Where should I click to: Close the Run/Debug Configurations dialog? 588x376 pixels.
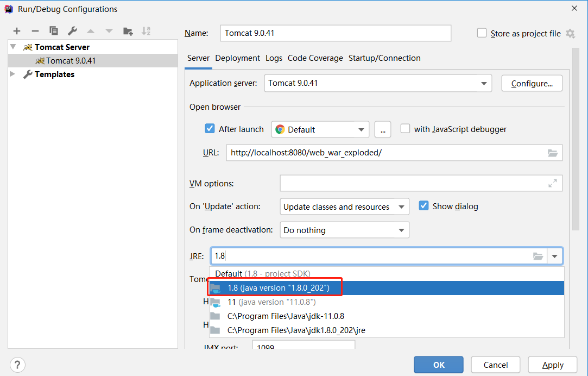coord(574,8)
